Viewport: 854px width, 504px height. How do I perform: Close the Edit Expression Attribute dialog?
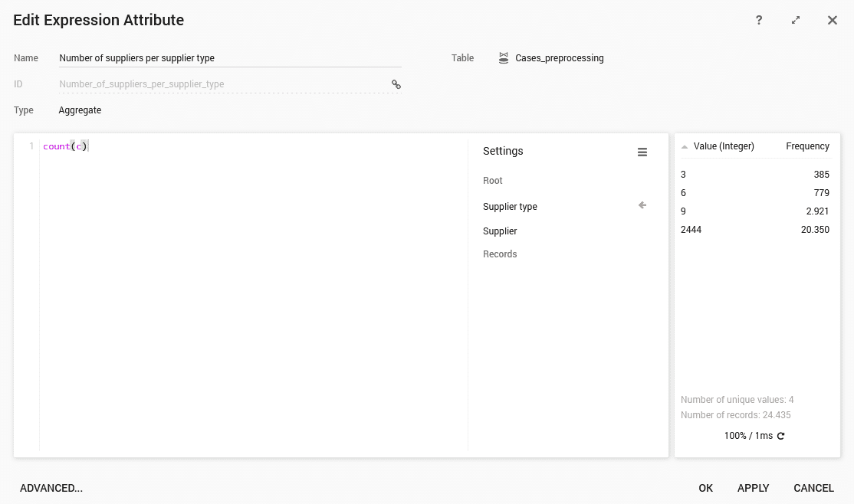[833, 21]
